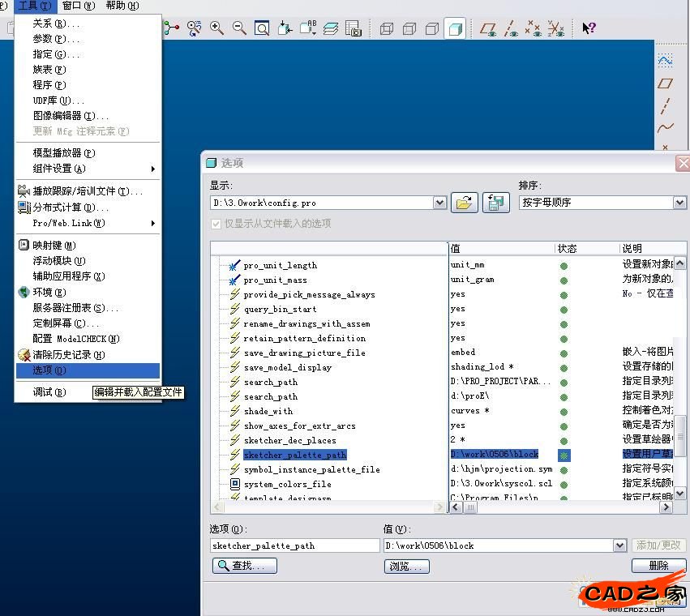Expand the value field dropdown arrow
This screenshot has width=690, height=616.
tap(620, 545)
